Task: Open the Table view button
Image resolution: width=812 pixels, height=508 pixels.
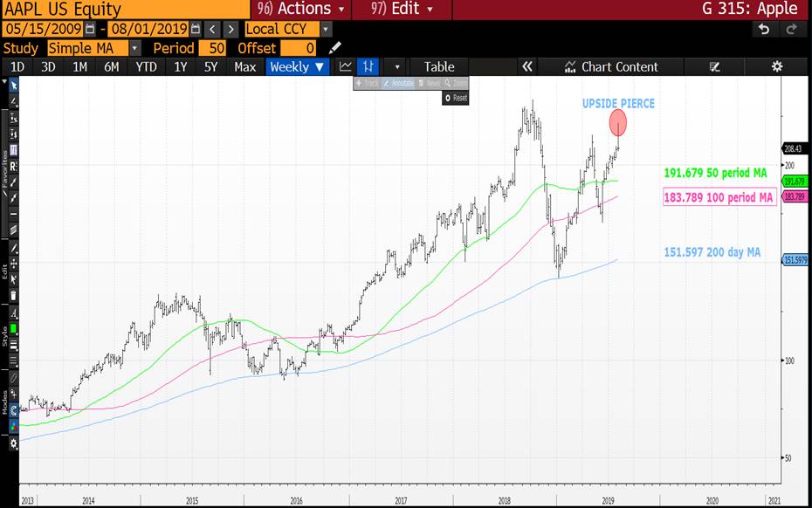Action: [x=439, y=67]
